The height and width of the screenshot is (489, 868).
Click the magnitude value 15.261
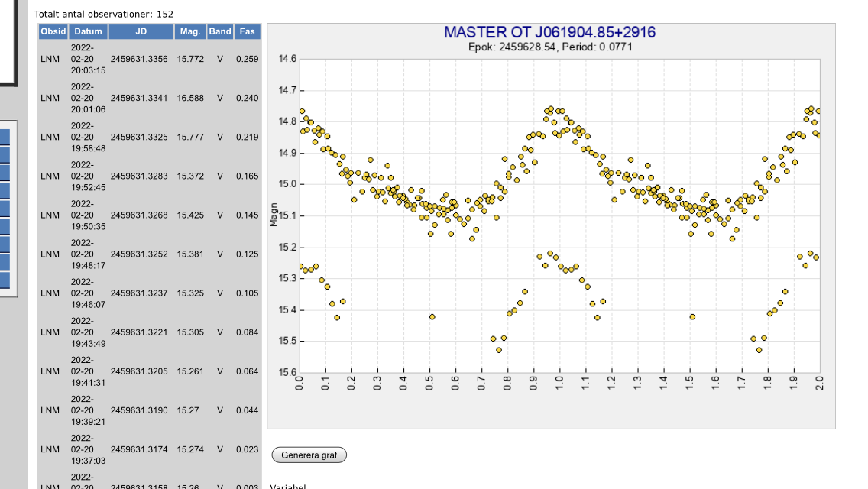coord(190,371)
